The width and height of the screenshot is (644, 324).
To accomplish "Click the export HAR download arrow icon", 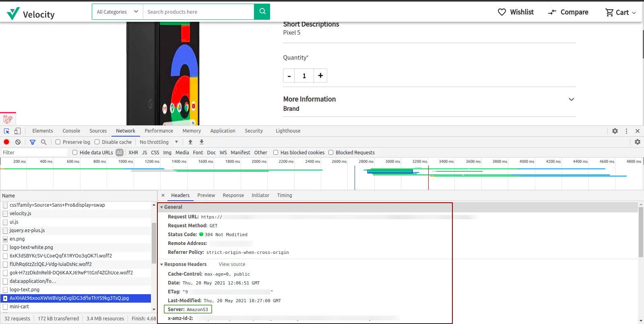I will [202, 142].
